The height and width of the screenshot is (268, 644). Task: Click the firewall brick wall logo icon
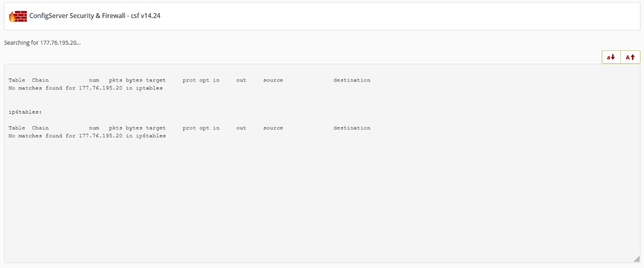(18, 16)
